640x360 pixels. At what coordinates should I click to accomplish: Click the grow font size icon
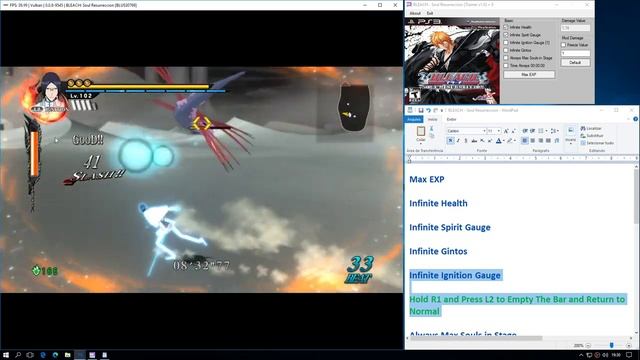click(506, 131)
